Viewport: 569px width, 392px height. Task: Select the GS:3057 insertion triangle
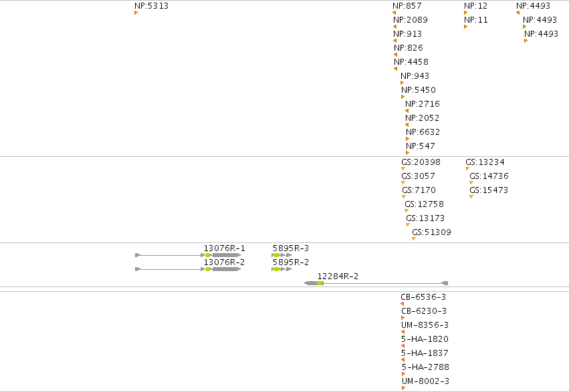click(403, 183)
